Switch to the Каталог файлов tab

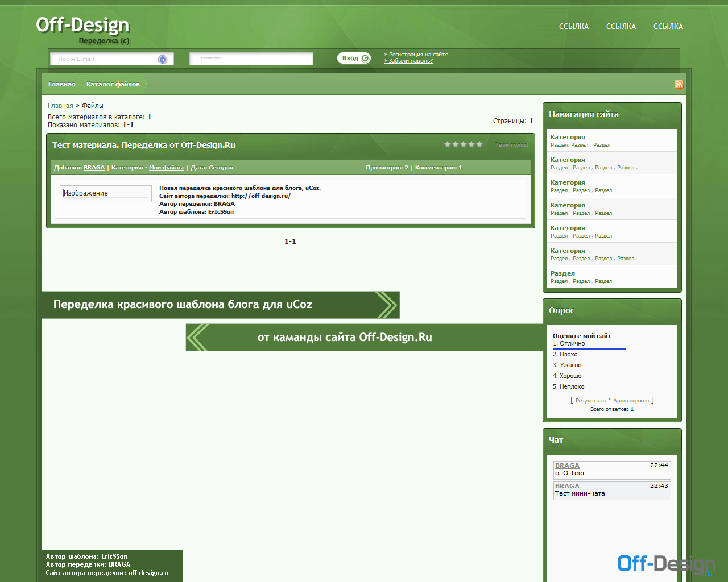(x=113, y=84)
